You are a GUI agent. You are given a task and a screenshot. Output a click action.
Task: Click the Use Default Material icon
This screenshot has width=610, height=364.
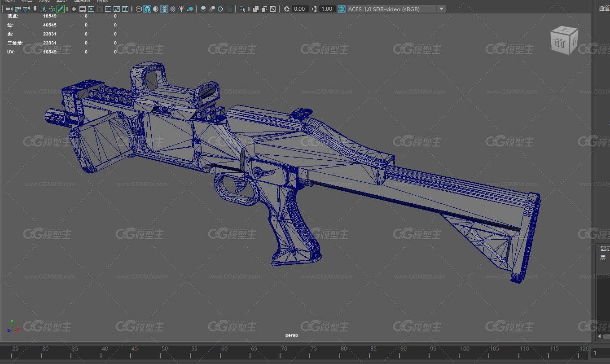pyautogui.click(x=156, y=9)
